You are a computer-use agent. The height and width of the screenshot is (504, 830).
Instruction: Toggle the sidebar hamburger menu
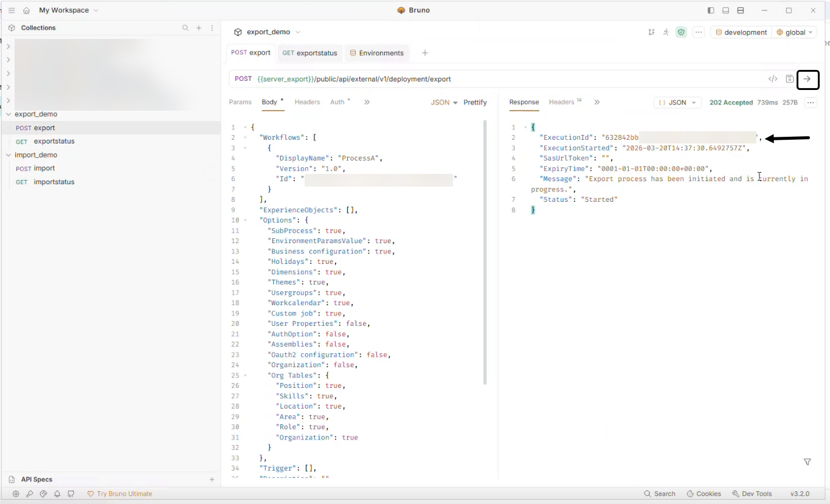(12, 10)
